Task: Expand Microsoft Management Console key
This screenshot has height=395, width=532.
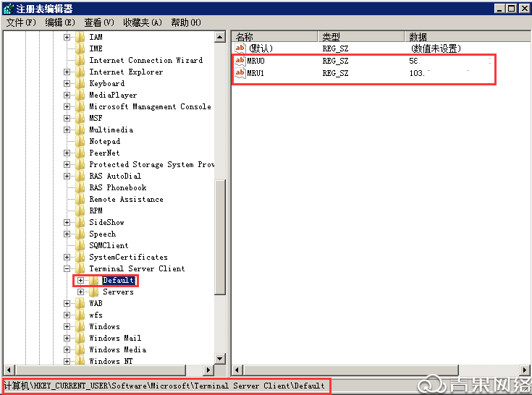Action: tap(67, 106)
